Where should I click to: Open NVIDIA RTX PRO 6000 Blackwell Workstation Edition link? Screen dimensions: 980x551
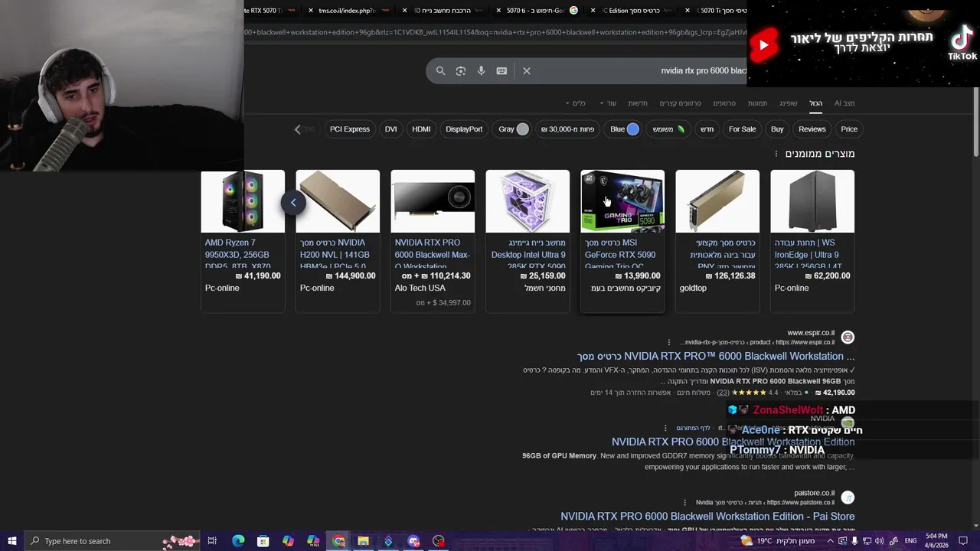[733, 442]
